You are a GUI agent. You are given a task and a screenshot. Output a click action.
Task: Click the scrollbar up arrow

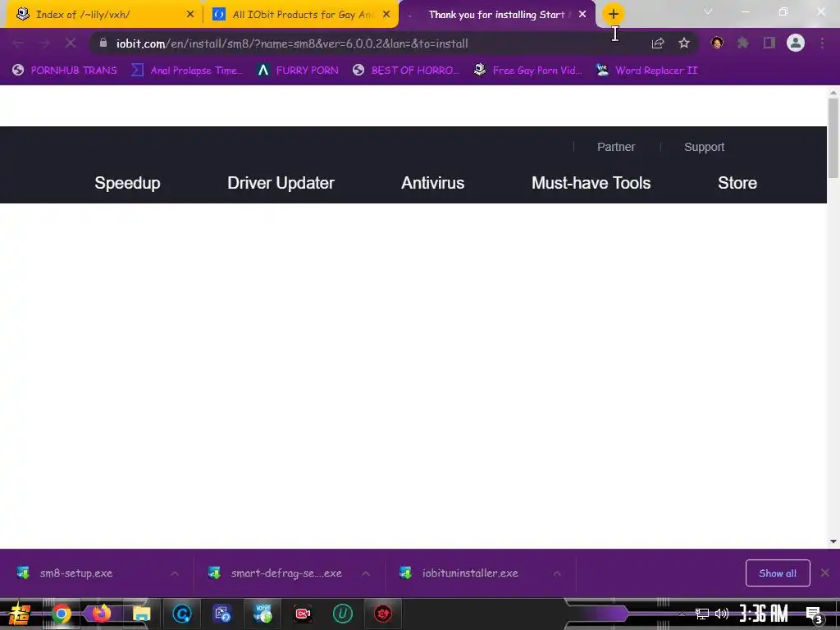click(833, 92)
